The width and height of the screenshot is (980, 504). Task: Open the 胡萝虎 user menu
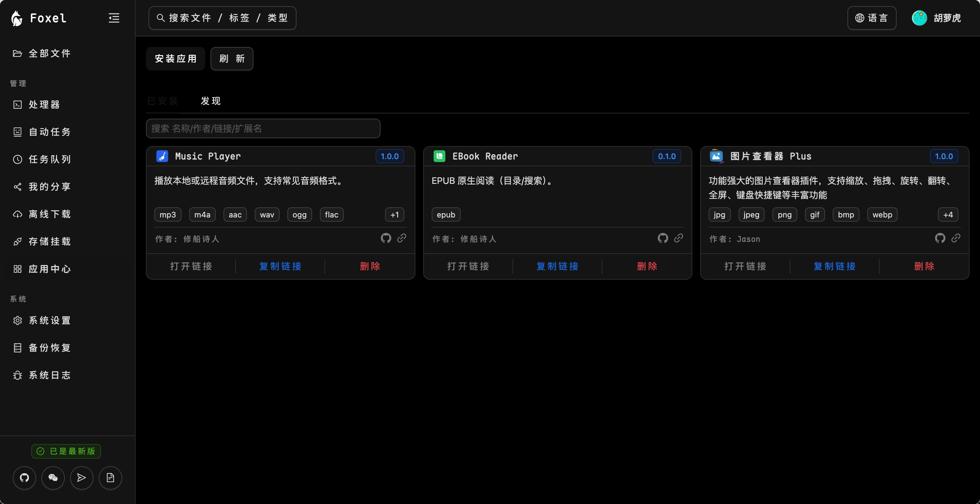click(937, 18)
